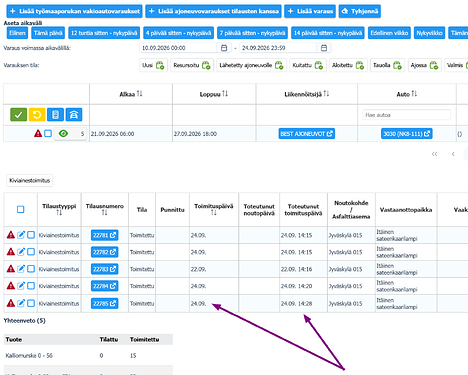Open order number 22781 link
The height and width of the screenshot is (375, 468).
pyautogui.click(x=104, y=235)
